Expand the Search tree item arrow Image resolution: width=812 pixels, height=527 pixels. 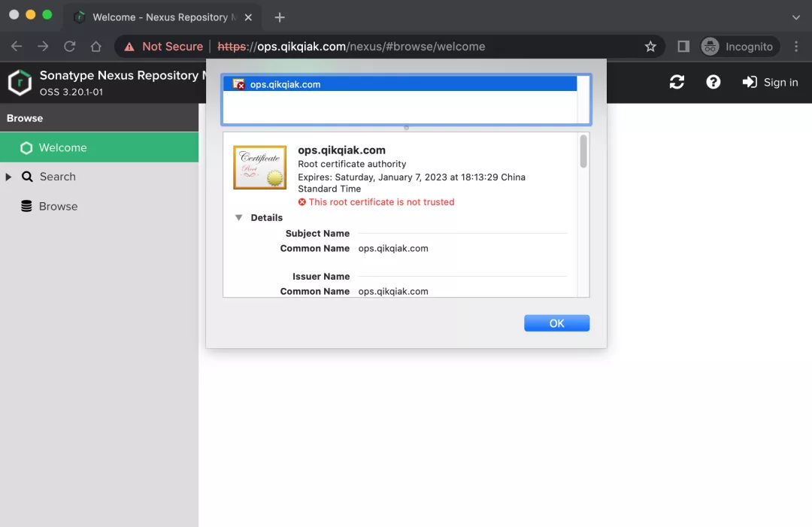tap(9, 177)
